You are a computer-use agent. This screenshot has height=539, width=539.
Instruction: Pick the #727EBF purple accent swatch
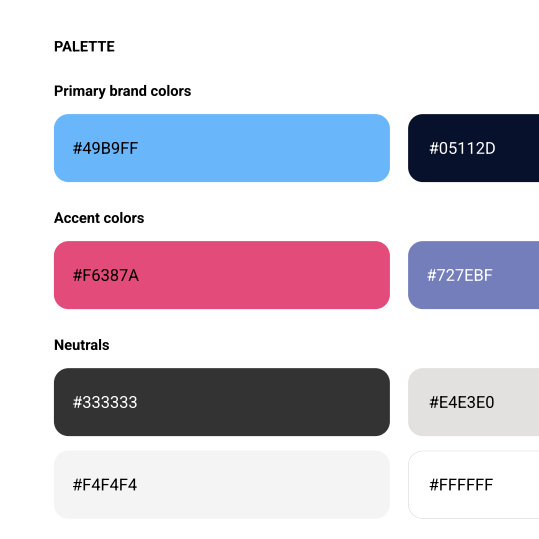[474, 275]
